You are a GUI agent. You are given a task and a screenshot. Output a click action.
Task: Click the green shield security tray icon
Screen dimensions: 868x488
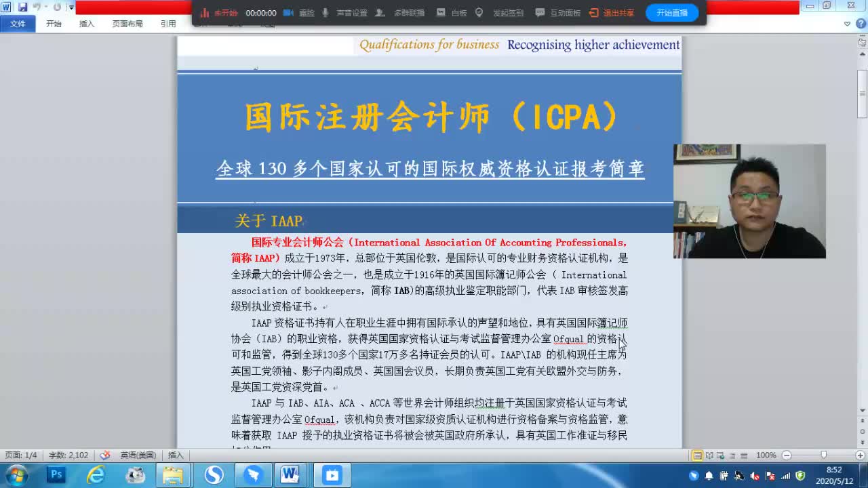point(800,476)
